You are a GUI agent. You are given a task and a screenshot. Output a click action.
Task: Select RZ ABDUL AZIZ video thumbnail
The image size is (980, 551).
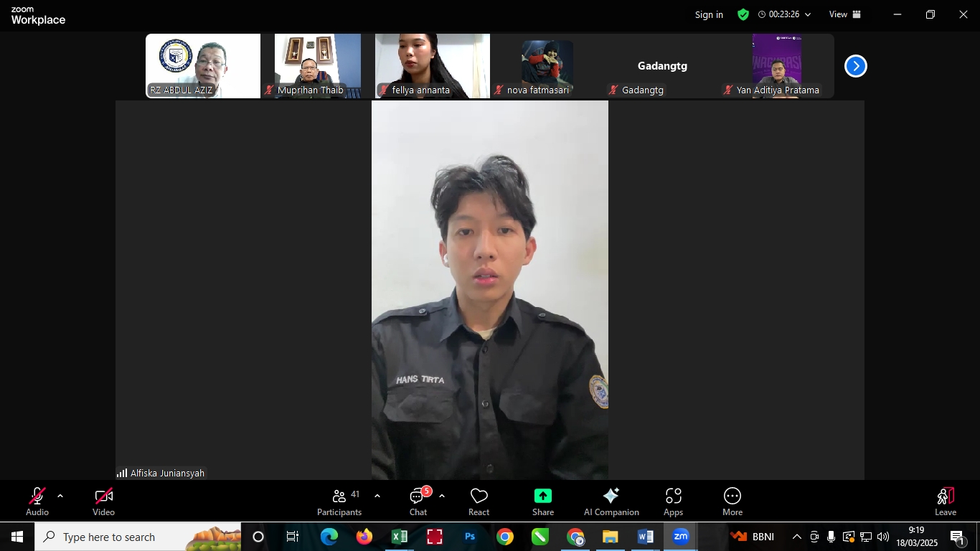(203, 65)
